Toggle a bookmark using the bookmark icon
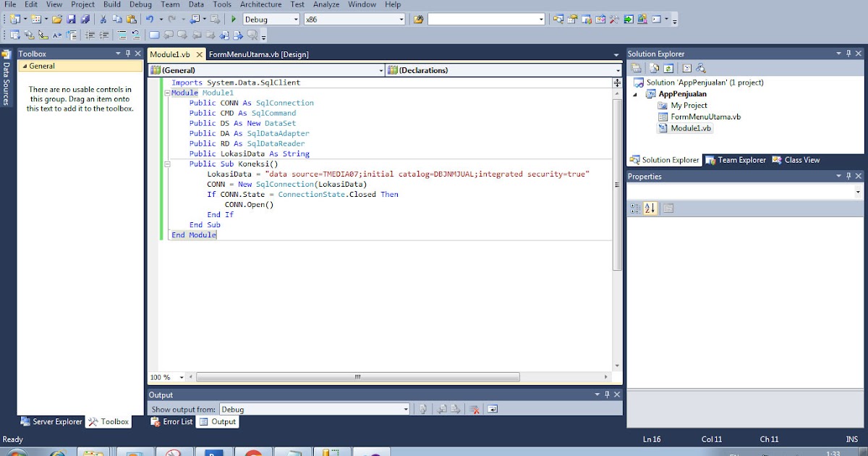This screenshot has width=868, height=456. [154, 35]
